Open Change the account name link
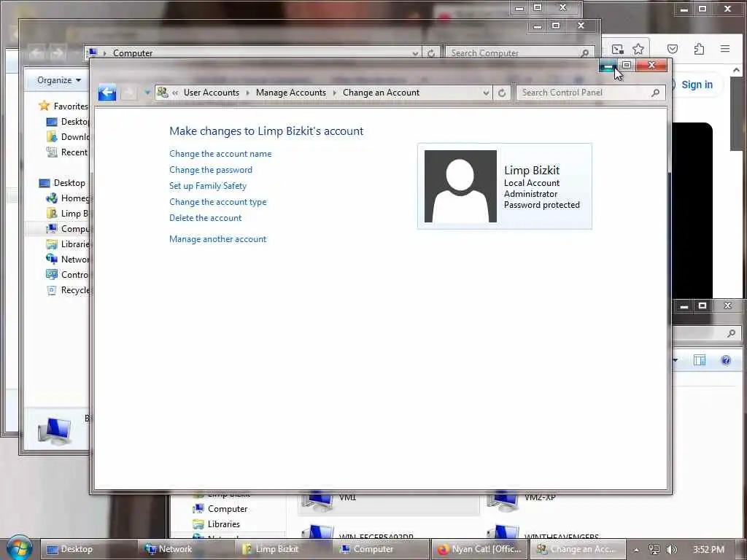 pos(220,154)
